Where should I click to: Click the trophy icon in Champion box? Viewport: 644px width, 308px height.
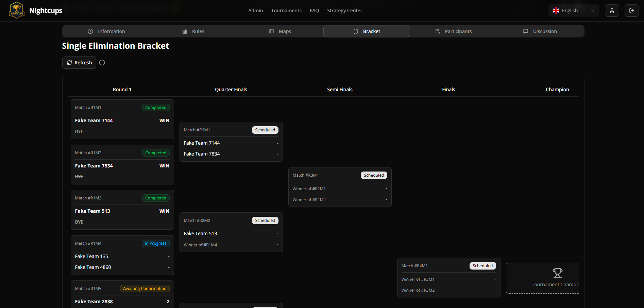pyautogui.click(x=557, y=273)
